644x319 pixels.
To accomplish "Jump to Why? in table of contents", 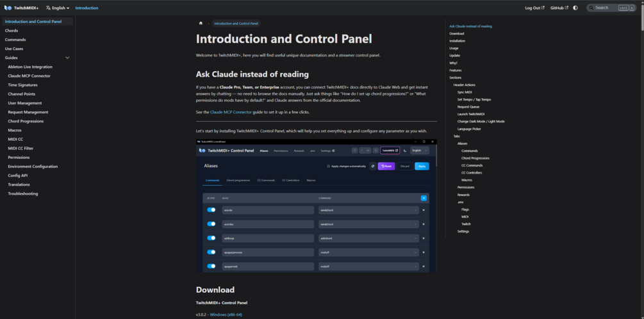I will click(x=454, y=63).
